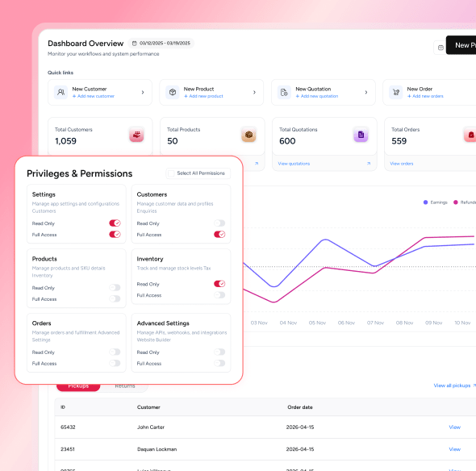Switch to the Returns tab
The width and height of the screenshot is (476, 471).
click(x=125, y=386)
